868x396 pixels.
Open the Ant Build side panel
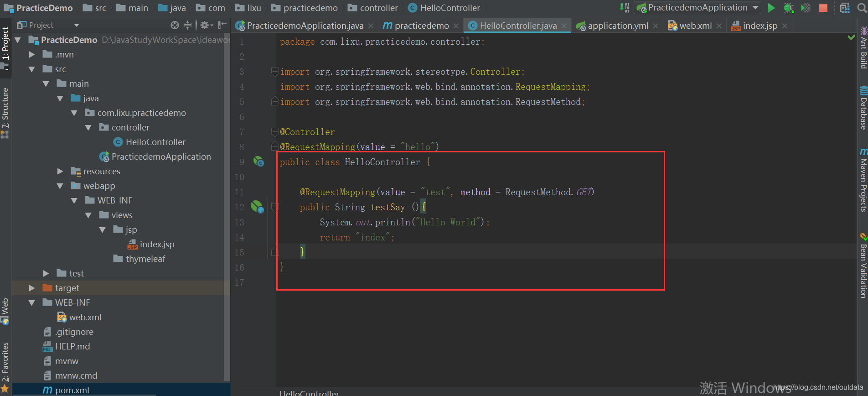pyautogui.click(x=863, y=47)
